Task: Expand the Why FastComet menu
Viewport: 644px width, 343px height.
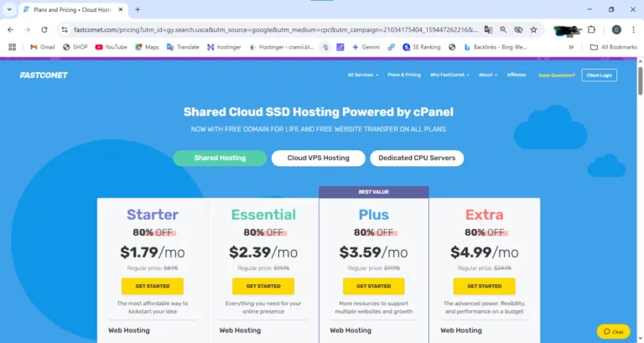Action: [x=450, y=75]
